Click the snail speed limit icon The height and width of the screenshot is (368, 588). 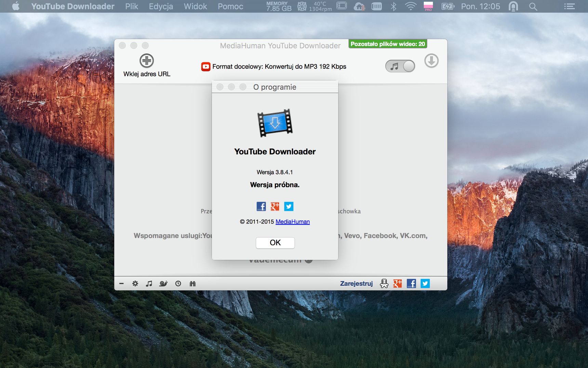click(163, 283)
